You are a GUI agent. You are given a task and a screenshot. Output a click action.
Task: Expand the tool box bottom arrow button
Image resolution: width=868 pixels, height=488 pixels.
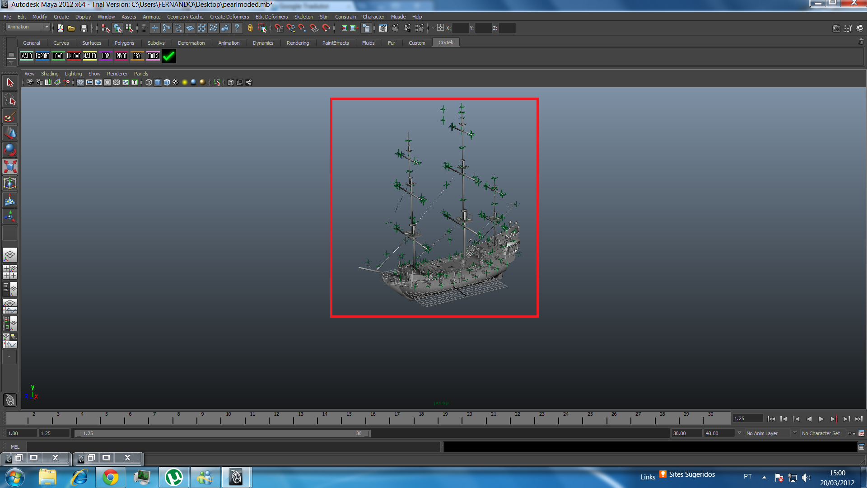pyautogui.click(x=9, y=357)
